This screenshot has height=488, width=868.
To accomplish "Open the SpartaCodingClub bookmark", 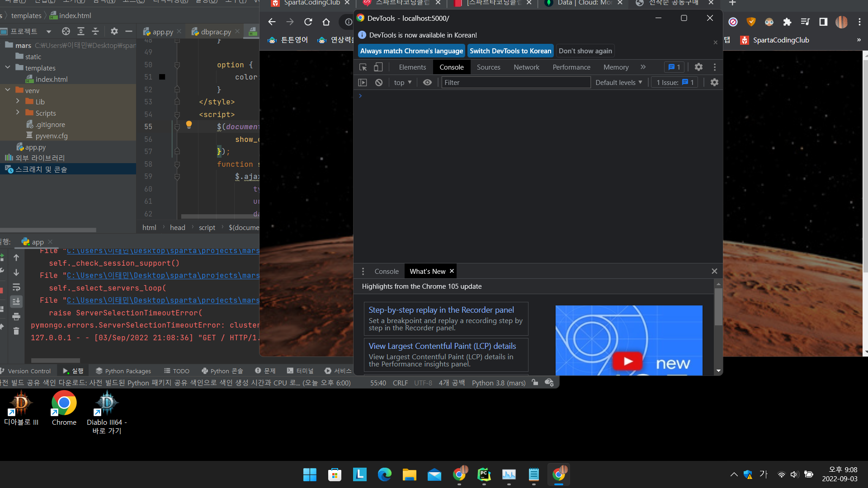I will pyautogui.click(x=774, y=40).
